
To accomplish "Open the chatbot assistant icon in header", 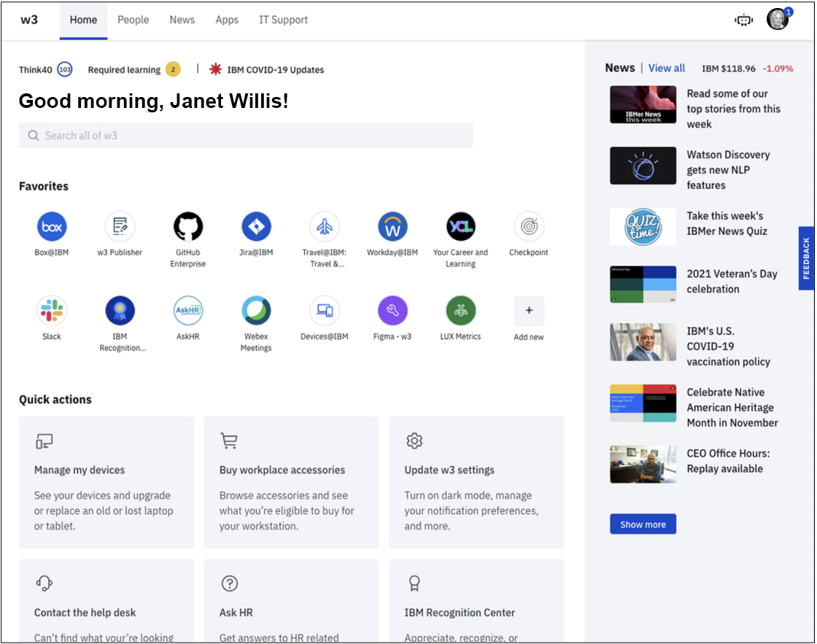I will [743, 20].
